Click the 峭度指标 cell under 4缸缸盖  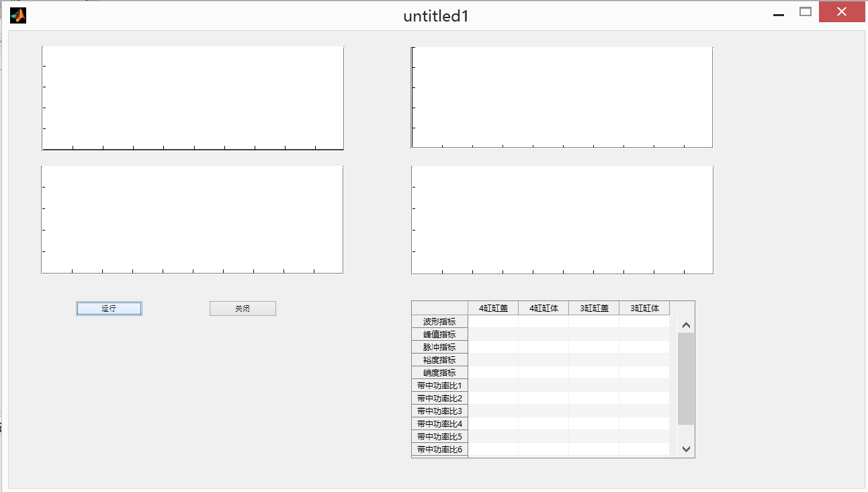point(493,372)
